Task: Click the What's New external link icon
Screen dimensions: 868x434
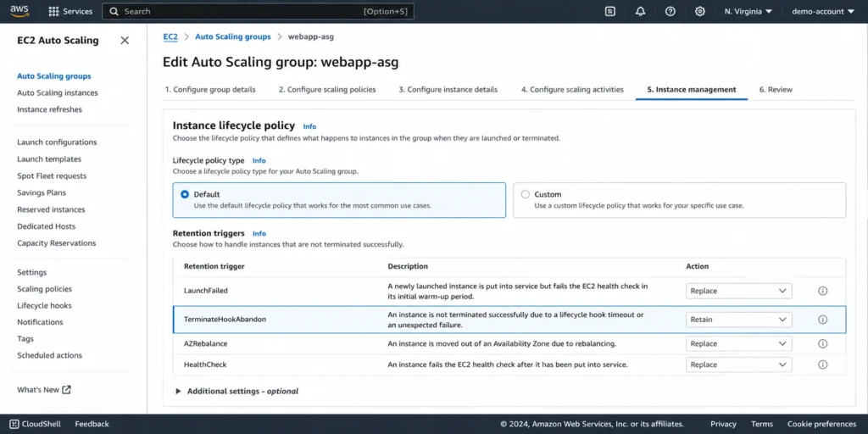Action: tap(66, 390)
